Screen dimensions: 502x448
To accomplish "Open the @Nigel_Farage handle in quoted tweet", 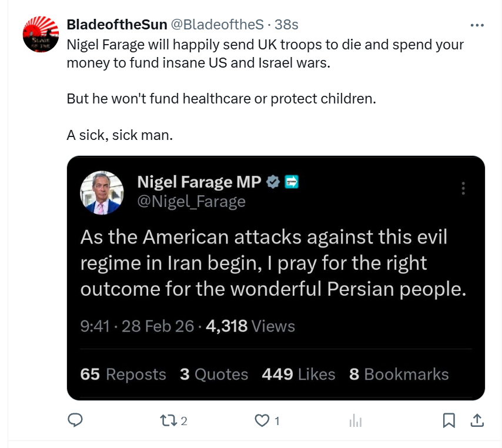I will [191, 202].
